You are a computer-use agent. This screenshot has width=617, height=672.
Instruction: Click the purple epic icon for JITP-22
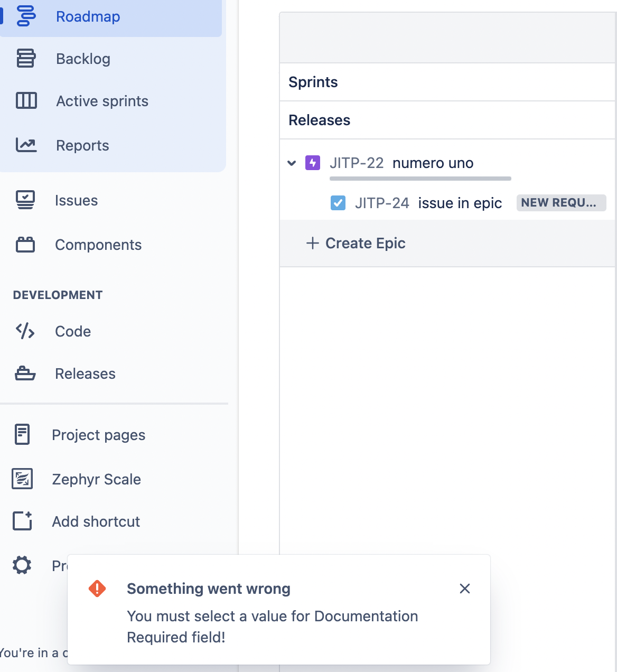tap(313, 163)
